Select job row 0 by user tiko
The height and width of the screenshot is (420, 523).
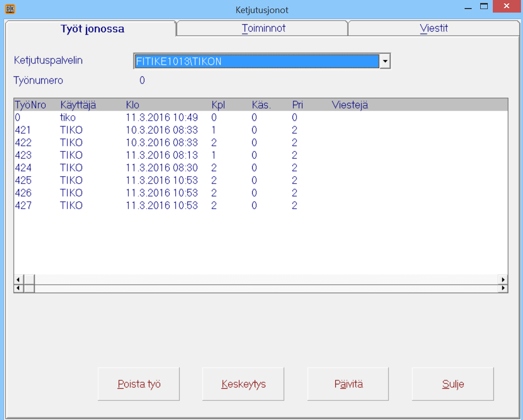tap(261, 117)
